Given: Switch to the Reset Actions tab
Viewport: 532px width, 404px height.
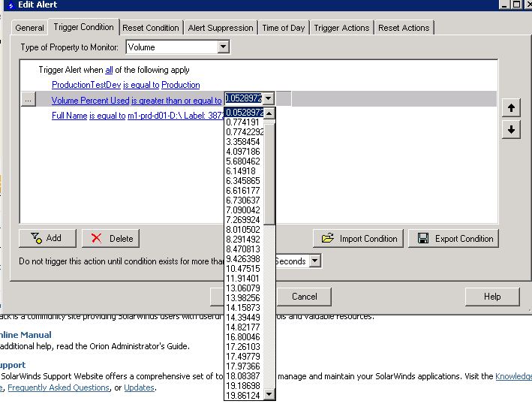Looking at the screenshot, I should [x=404, y=28].
